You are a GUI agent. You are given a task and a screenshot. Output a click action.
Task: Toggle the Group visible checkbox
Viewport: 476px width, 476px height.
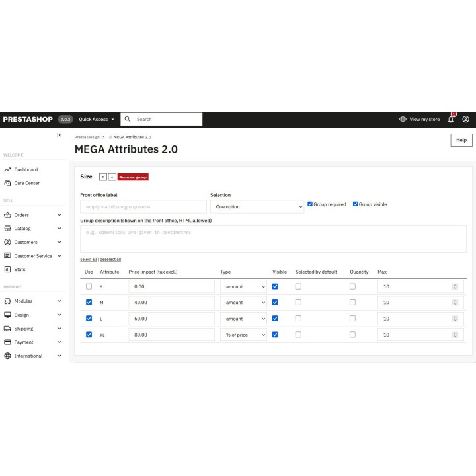click(x=355, y=204)
